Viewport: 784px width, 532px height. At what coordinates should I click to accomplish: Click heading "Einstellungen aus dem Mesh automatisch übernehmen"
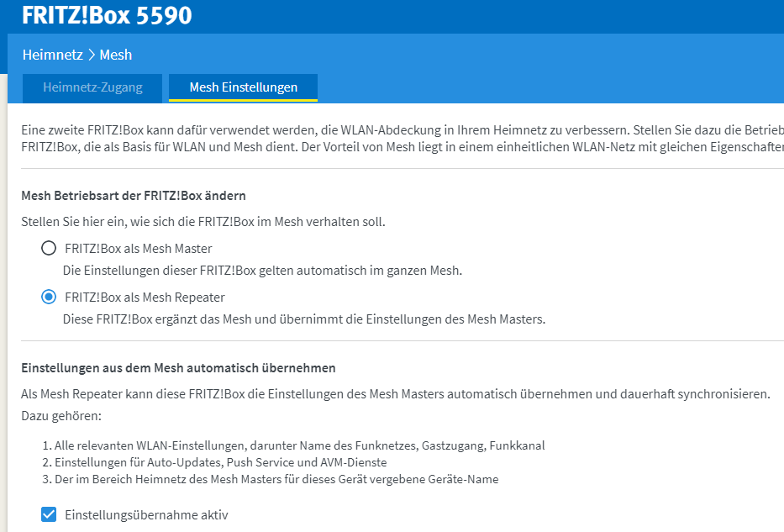point(178,368)
